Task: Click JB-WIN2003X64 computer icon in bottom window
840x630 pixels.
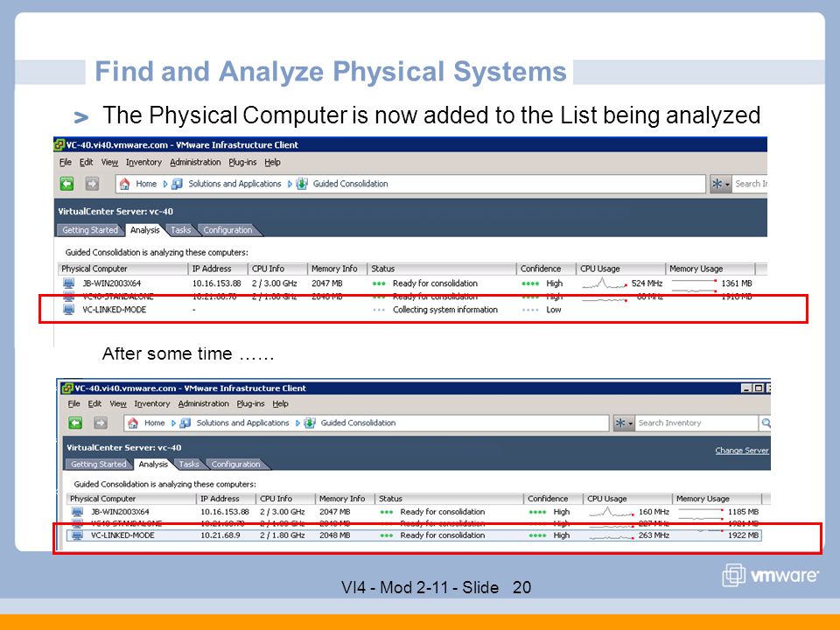Action: click(x=77, y=512)
